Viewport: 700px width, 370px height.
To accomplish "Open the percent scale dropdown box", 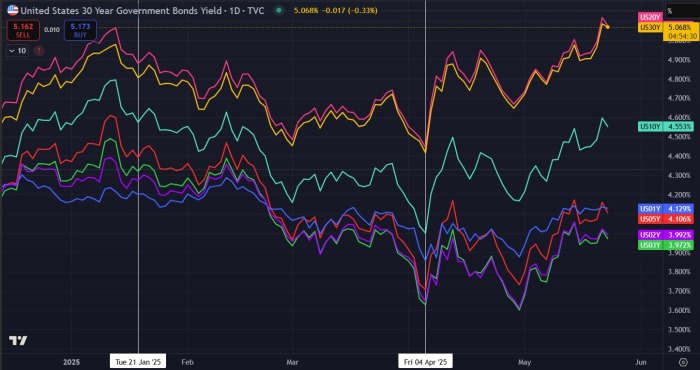I will click(681, 12).
